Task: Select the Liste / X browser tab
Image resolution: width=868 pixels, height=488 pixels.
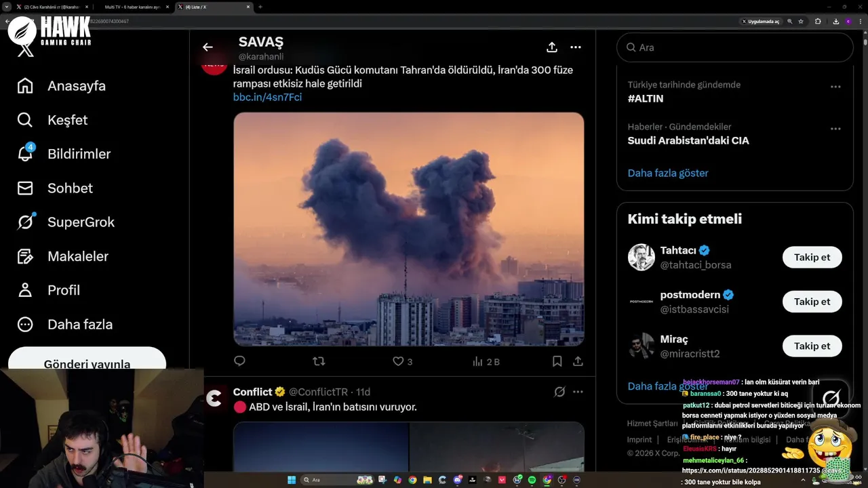Action: [214, 7]
